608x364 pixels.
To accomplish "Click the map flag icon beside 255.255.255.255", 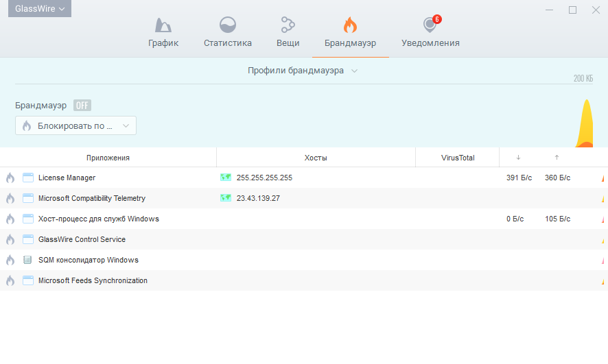I will (226, 177).
